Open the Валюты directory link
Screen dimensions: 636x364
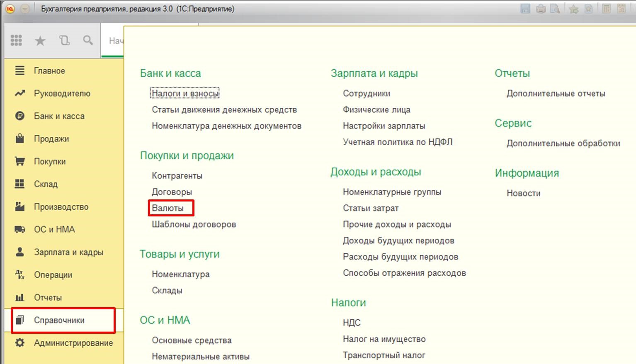tap(167, 208)
